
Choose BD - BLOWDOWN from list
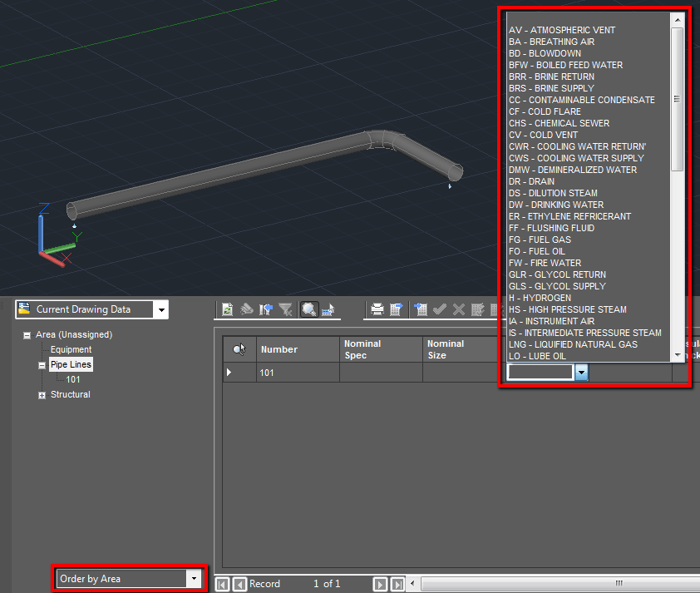(545, 53)
